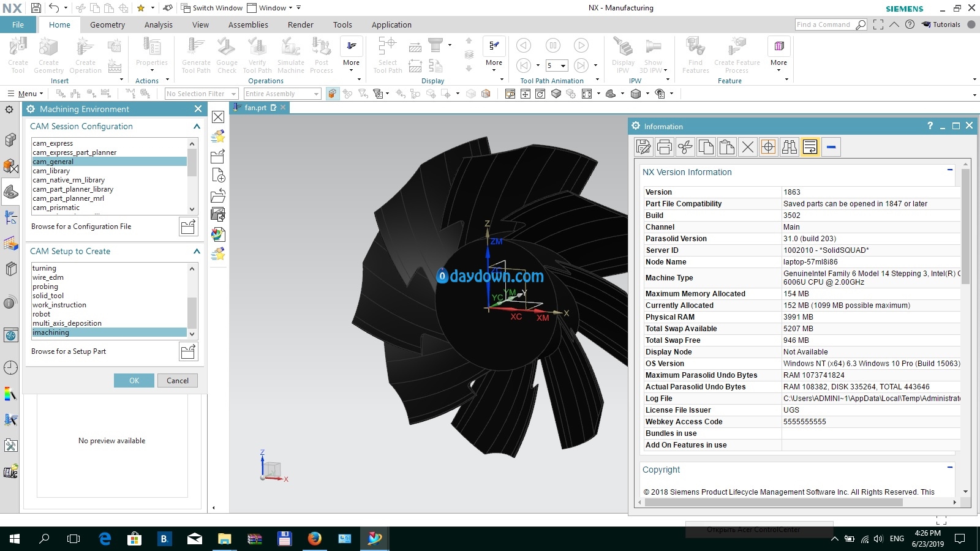Open the No Selection Filter dropdown
The image size is (980, 551).
coord(202,94)
